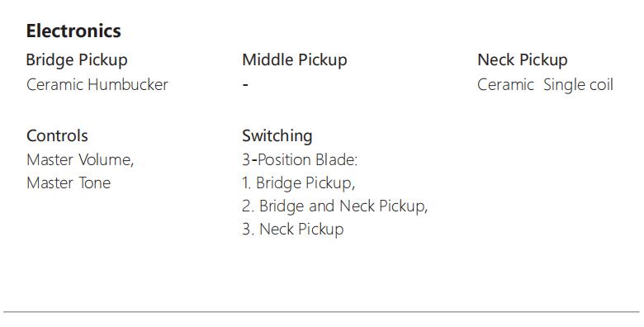Screen dimensions: 644x327
Task: Click the Master Tone text
Action: [69, 182]
